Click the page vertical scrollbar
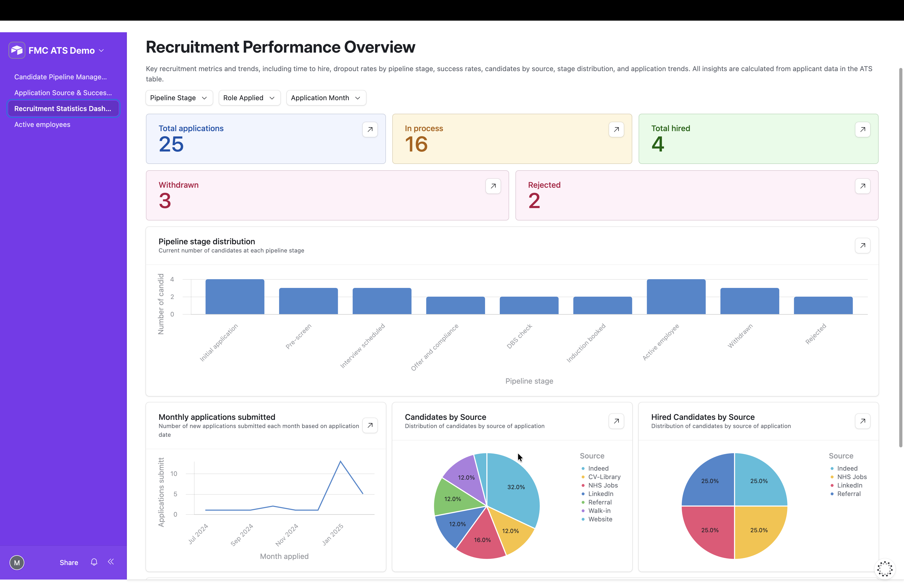 click(900, 258)
